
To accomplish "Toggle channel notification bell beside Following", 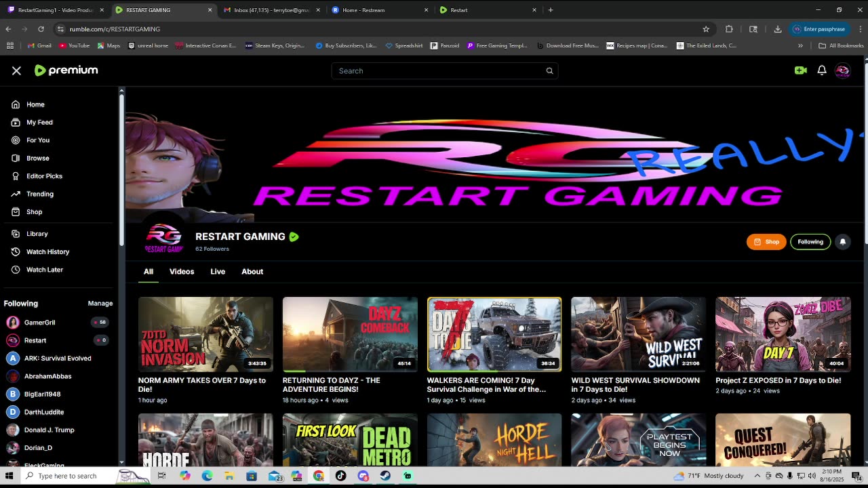I will [843, 242].
